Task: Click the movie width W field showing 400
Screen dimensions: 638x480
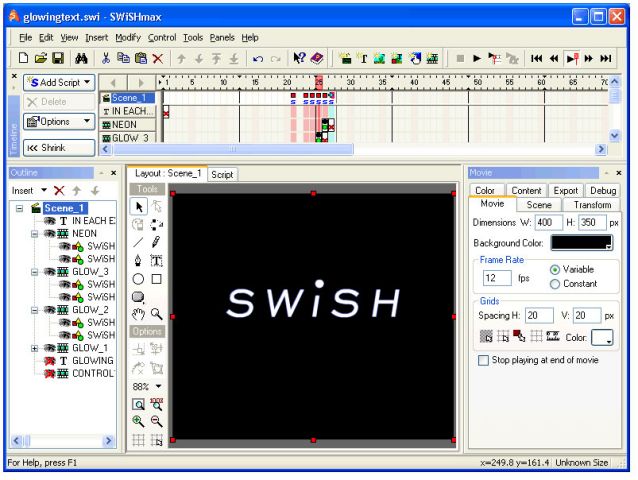Action: 548,223
